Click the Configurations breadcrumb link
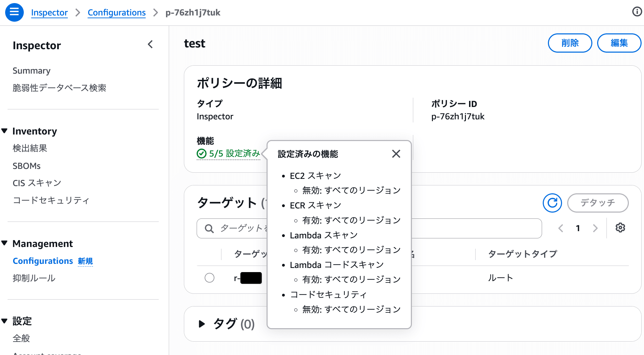 [x=117, y=13]
